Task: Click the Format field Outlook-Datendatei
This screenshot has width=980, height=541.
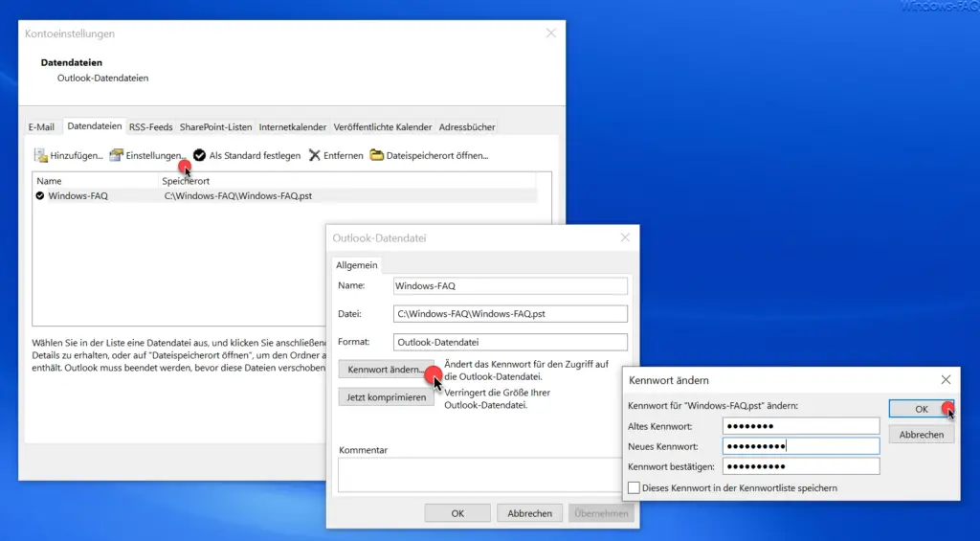Action: (510, 342)
